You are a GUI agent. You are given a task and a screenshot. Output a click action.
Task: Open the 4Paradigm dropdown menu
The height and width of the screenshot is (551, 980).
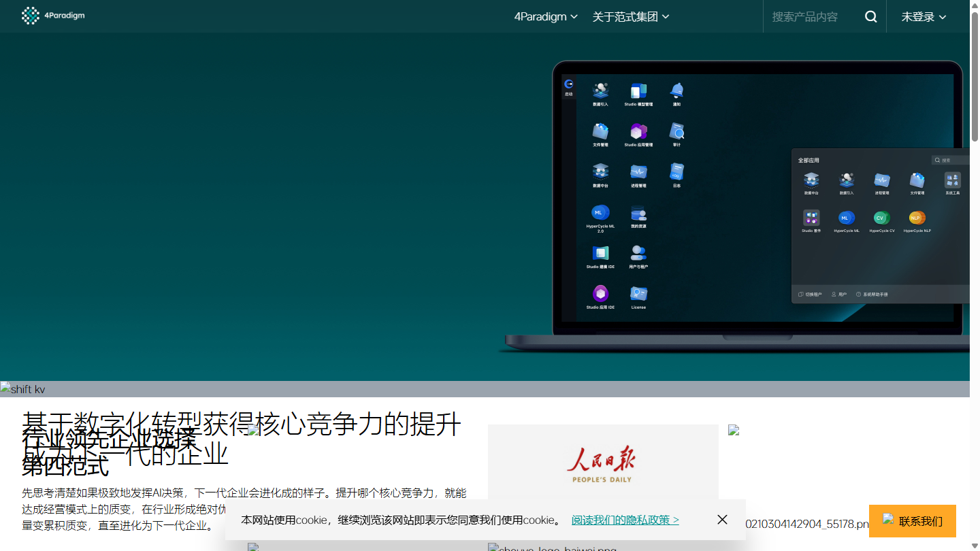click(546, 16)
